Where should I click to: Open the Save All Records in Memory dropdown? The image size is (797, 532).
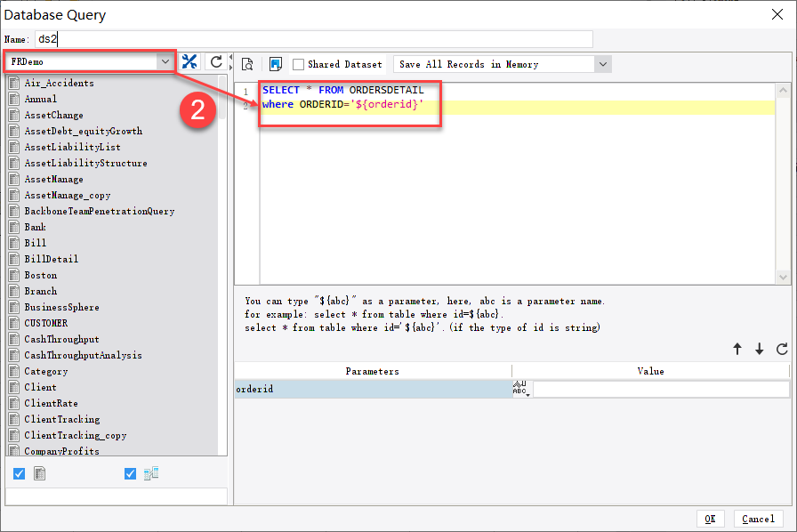[602, 63]
